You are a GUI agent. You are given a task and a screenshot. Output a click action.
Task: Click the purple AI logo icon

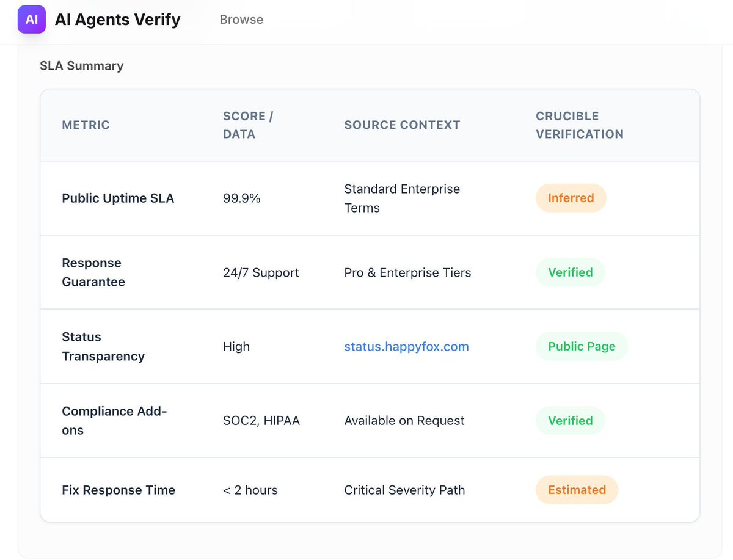click(32, 20)
